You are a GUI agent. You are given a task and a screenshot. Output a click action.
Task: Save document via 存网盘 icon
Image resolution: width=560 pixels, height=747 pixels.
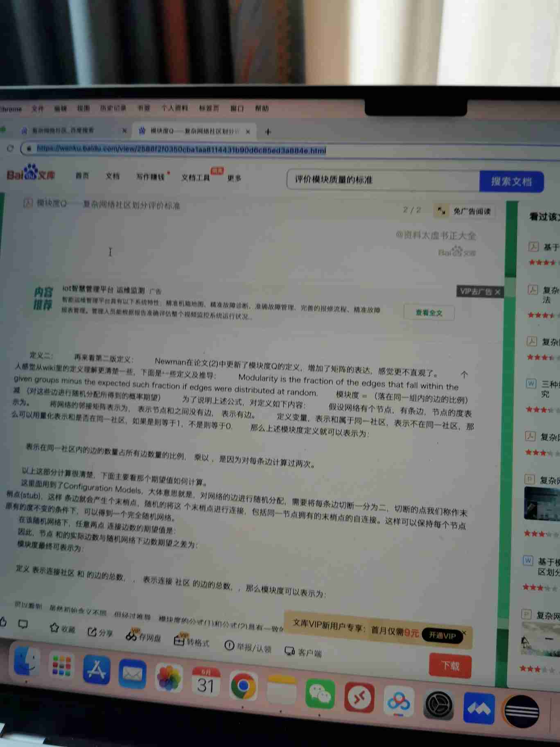(131, 636)
